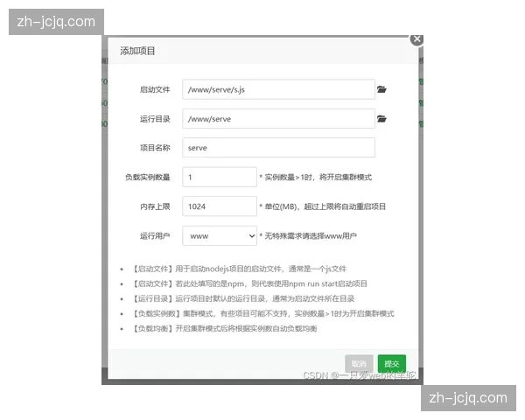Click note 【负载实例数】集群模式
The height and width of the screenshot is (420, 525).
tap(263, 314)
